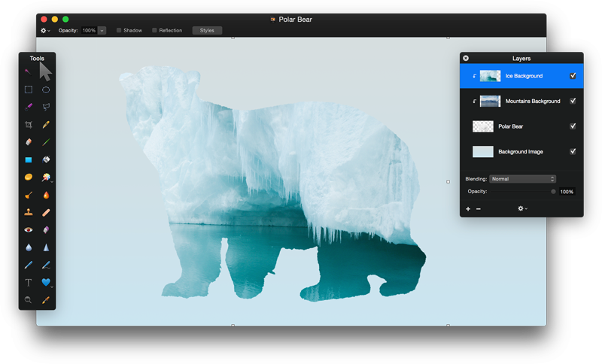Select the Ice Background layer thumbnail

491,76
